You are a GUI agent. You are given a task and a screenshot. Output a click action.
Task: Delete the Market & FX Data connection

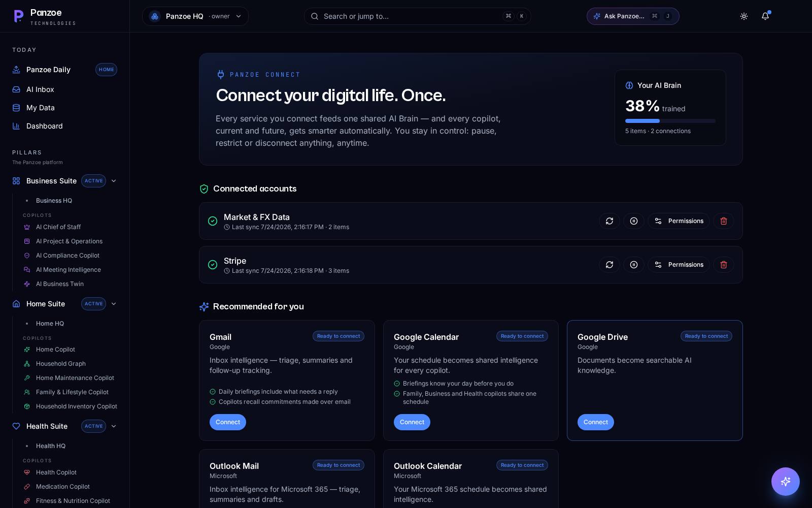point(724,221)
